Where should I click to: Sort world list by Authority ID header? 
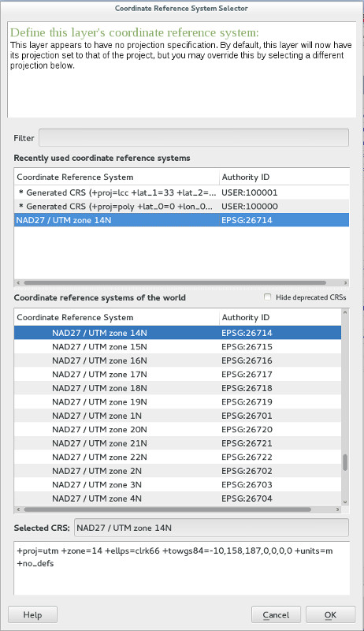pyautogui.click(x=280, y=318)
